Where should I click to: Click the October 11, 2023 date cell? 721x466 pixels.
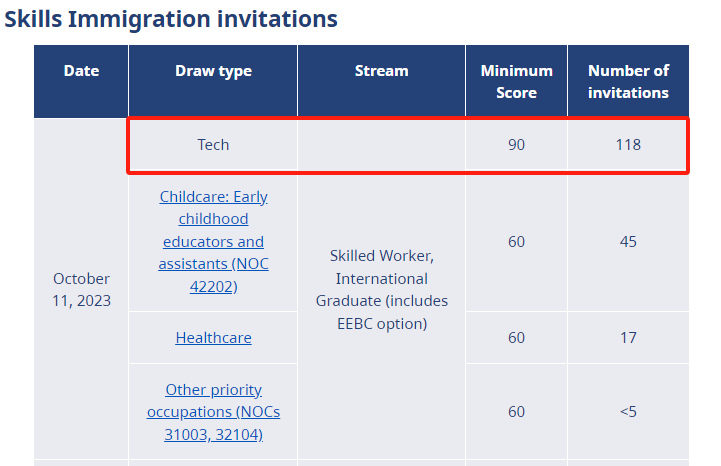click(x=81, y=289)
